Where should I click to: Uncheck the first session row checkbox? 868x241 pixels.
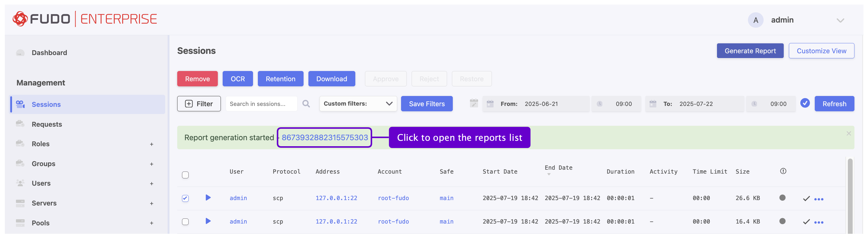[x=185, y=198]
